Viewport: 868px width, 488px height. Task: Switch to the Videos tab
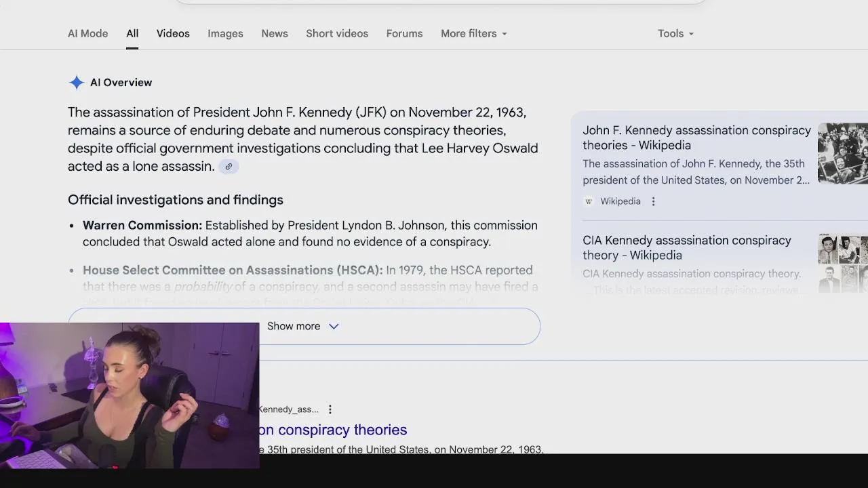(x=173, y=33)
